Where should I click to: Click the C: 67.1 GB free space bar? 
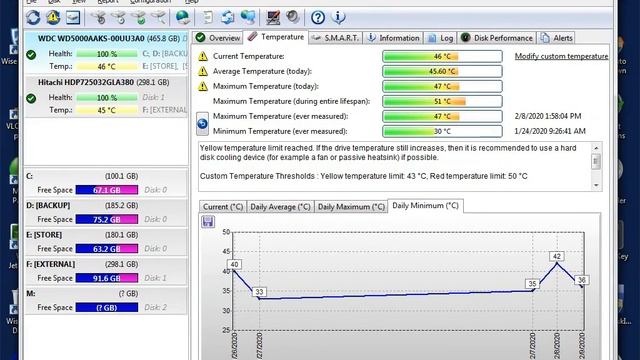click(107, 190)
